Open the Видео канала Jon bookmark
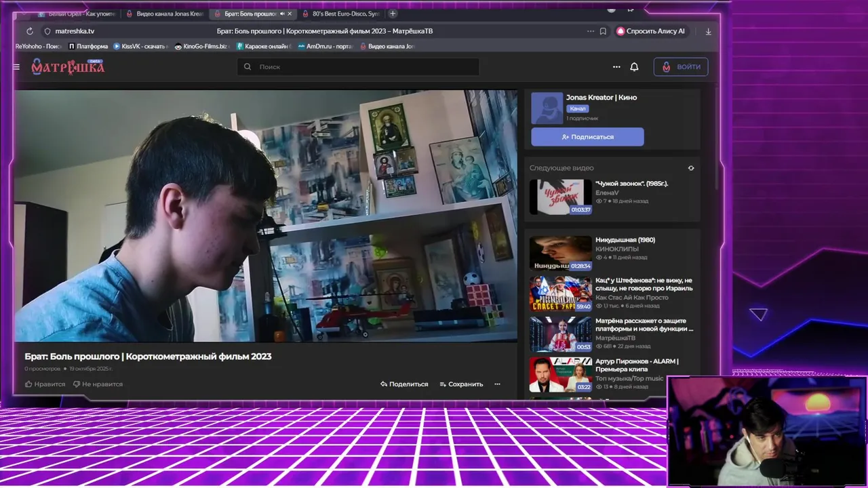Viewport: 868px width, 488px height. (x=387, y=46)
